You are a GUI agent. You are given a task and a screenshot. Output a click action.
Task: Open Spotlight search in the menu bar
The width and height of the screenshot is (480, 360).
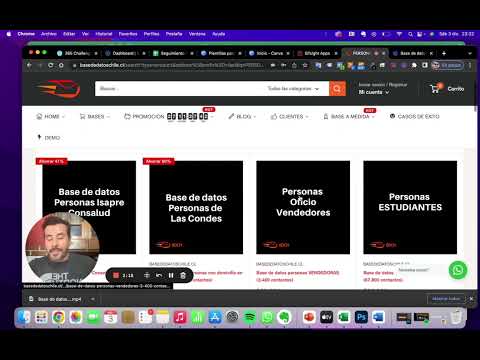(x=410, y=34)
